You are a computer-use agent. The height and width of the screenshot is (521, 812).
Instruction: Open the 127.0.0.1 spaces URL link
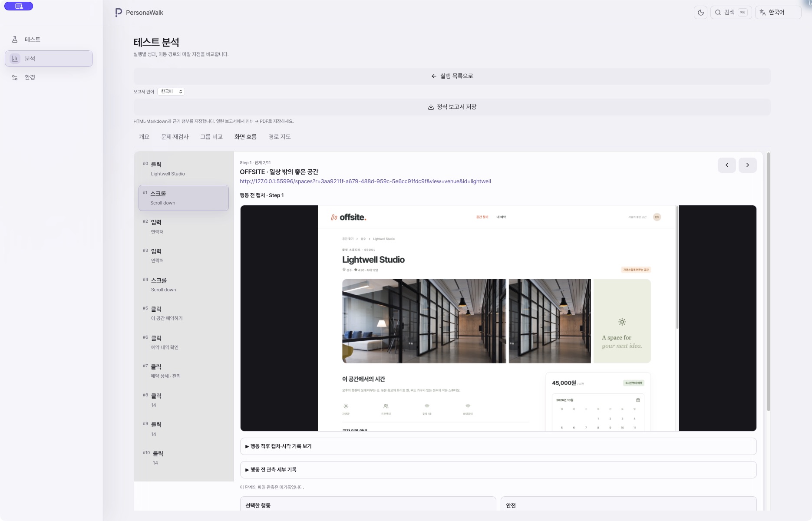(365, 181)
